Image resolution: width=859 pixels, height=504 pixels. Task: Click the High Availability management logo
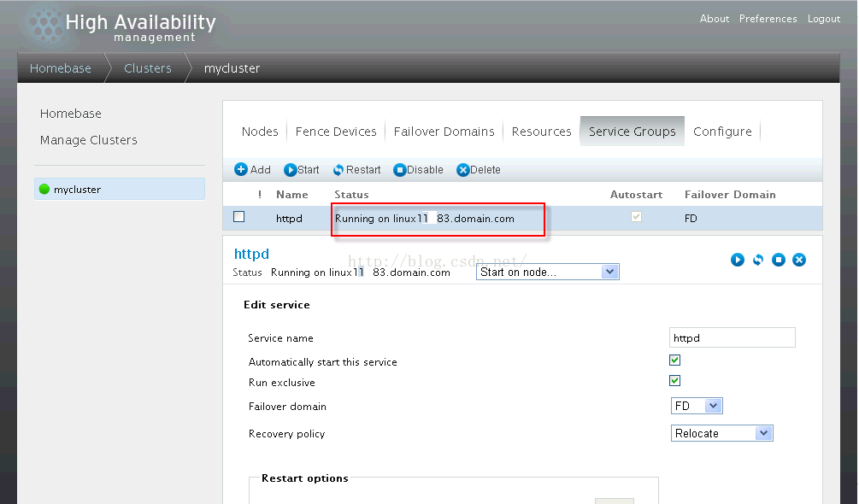[x=121, y=26]
